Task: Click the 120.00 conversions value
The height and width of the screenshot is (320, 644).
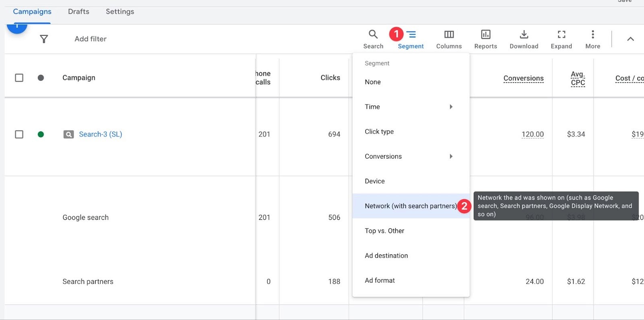Action: [533, 134]
